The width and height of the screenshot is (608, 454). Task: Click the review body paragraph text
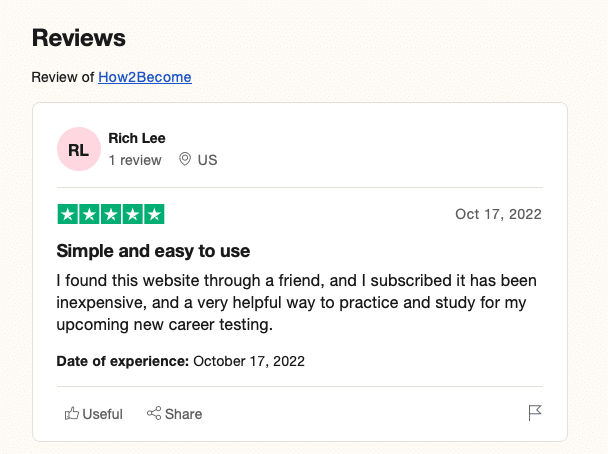(x=297, y=301)
